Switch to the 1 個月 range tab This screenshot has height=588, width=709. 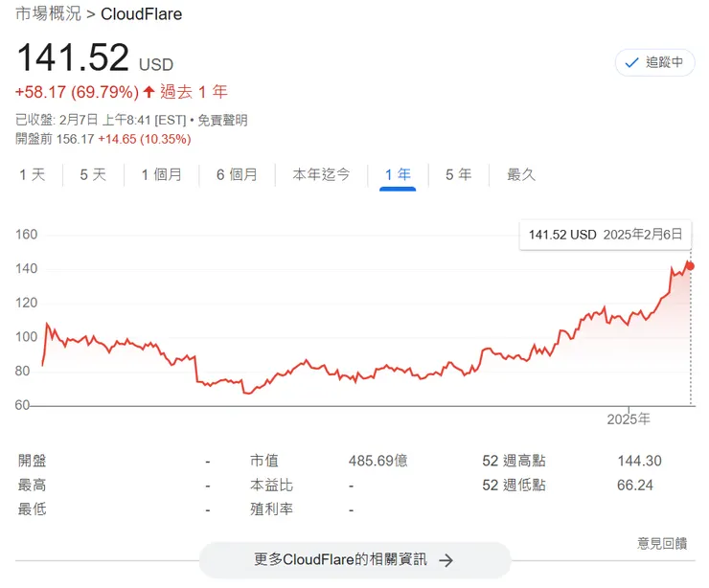point(161,174)
